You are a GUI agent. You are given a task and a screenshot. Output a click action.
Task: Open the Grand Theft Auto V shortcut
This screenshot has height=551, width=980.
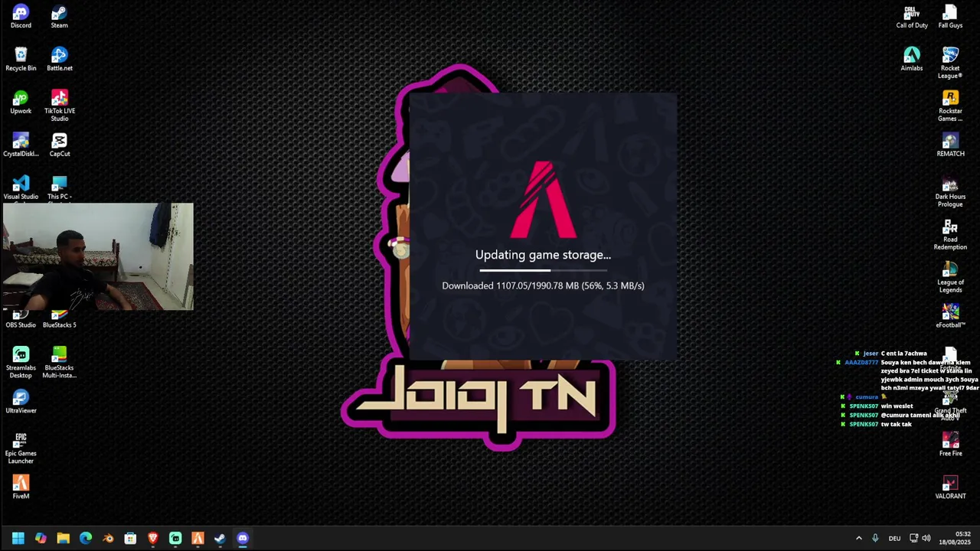(x=950, y=406)
